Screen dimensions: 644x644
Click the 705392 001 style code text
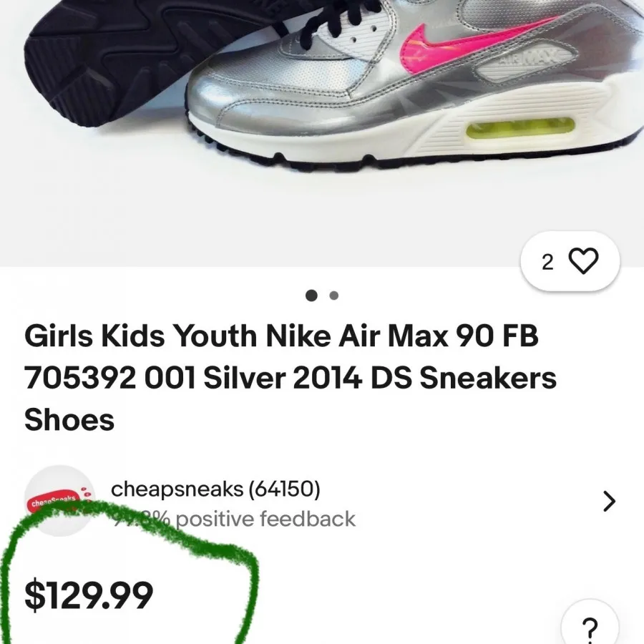[x=109, y=378]
